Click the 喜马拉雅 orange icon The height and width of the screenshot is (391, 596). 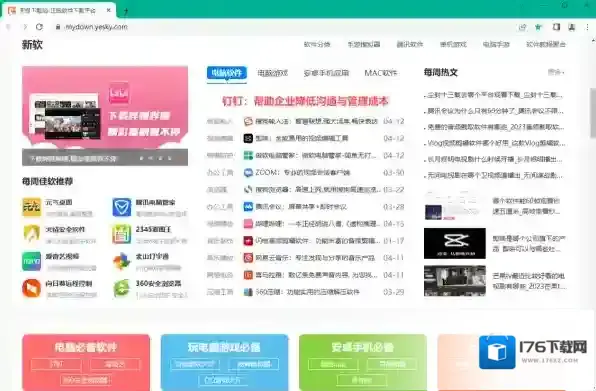248,275
